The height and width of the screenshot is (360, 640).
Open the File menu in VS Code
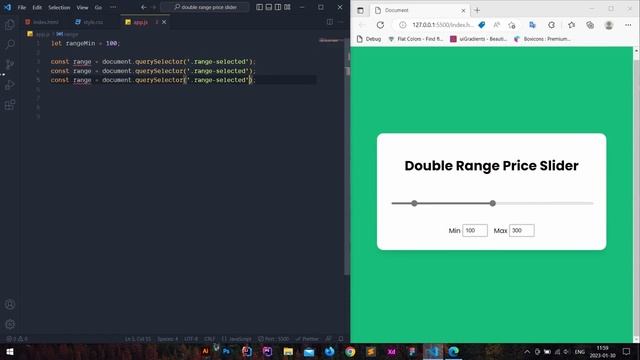pos(22,7)
